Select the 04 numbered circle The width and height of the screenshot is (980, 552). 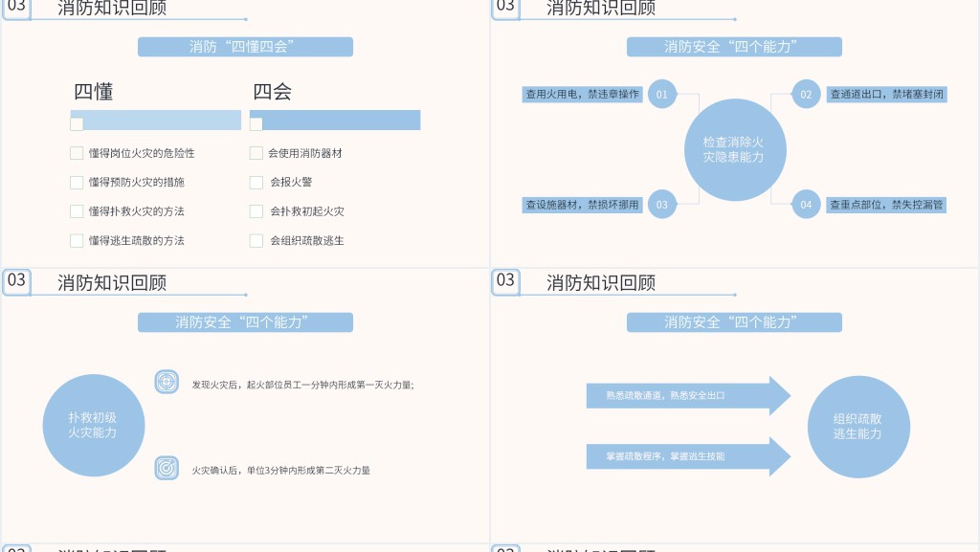coord(806,204)
